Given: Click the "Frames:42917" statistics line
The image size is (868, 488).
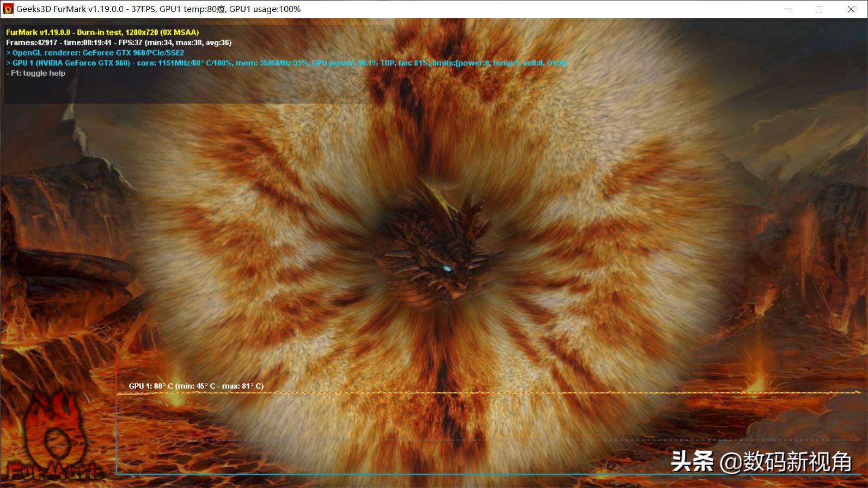Looking at the screenshot, I should pyautogui.click(x=119, y=42).
